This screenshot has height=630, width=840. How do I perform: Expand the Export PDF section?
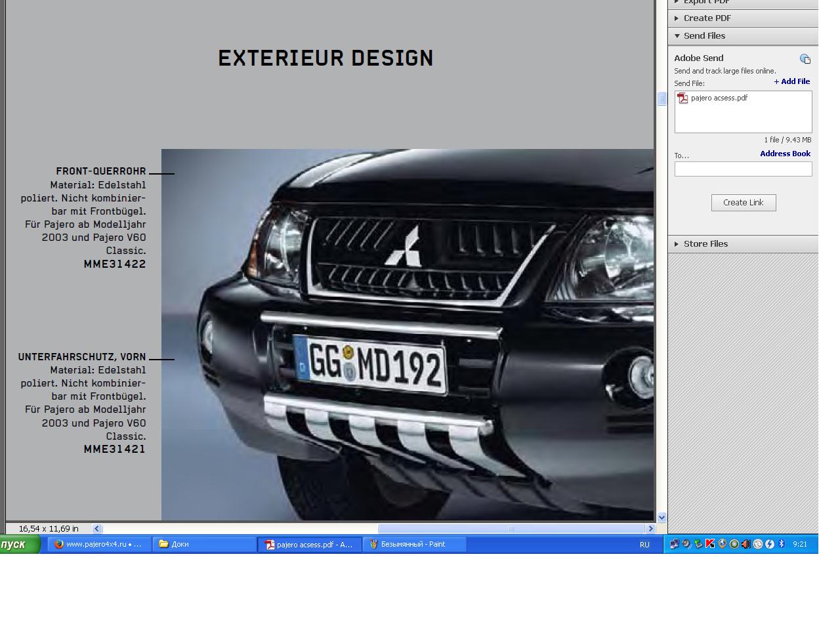point(707,2)
